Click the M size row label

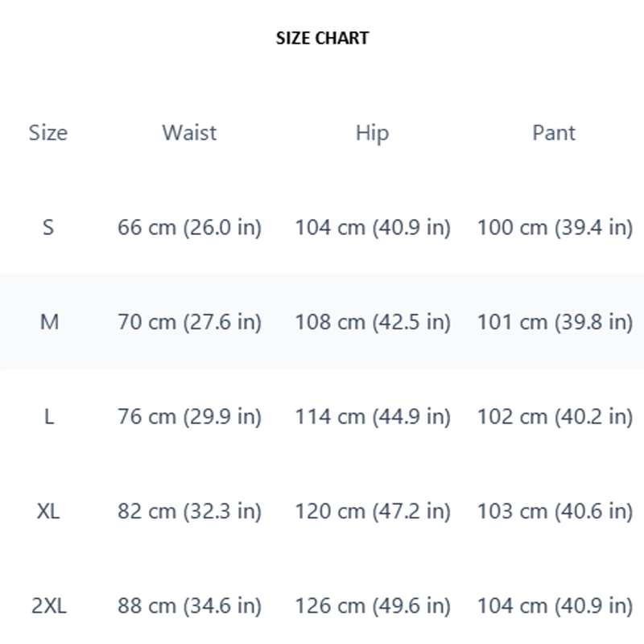pyautogui.click(x=49, y=321)
